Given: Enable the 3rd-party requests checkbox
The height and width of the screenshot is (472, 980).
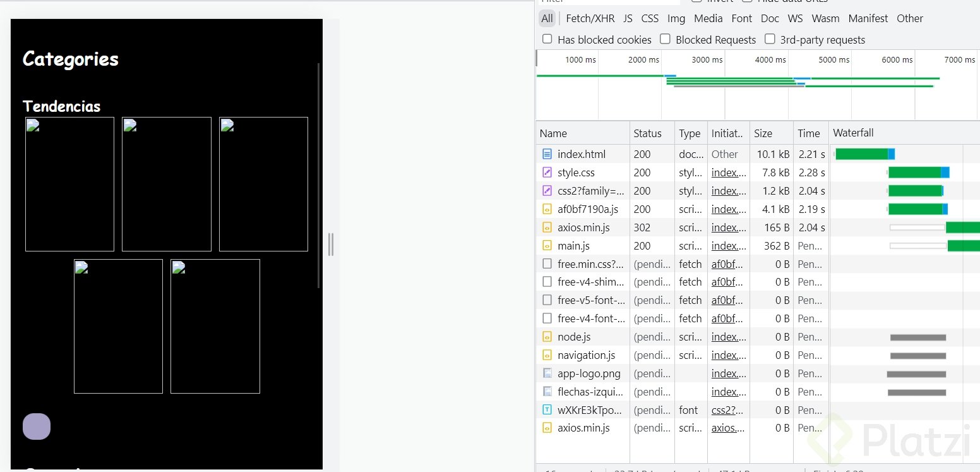Looking at the screenshot, I should coord(770,39).
